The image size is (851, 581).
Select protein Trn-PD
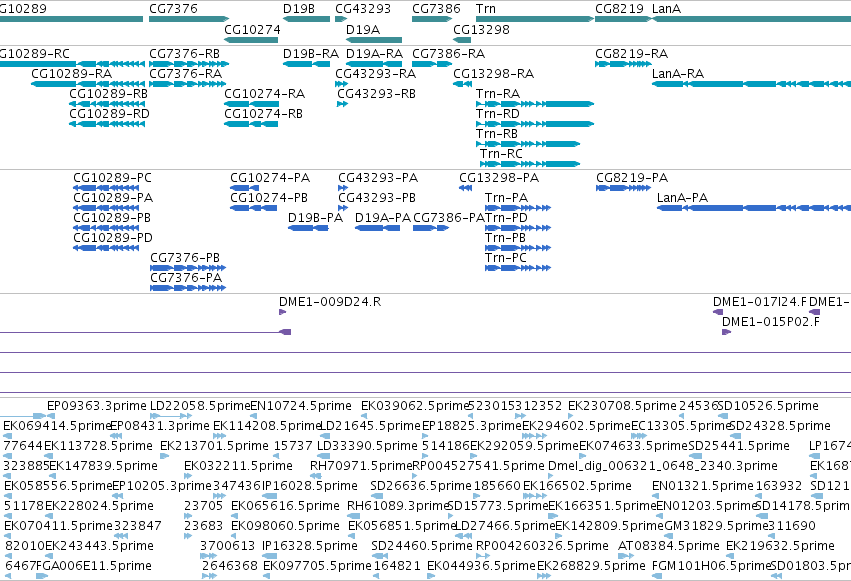[506, 218]
